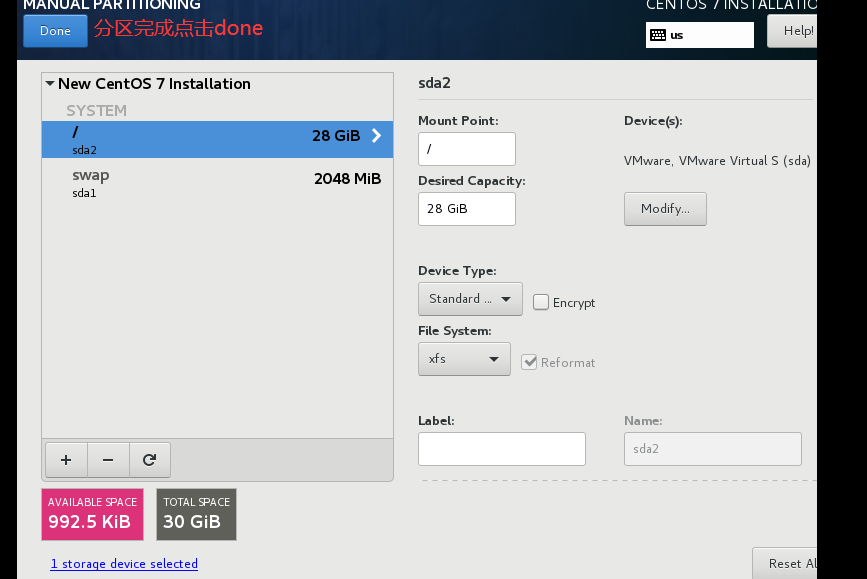Click the Reset All button
The width and height of the screenshot is (867, 579).
(x=785, y=564)
